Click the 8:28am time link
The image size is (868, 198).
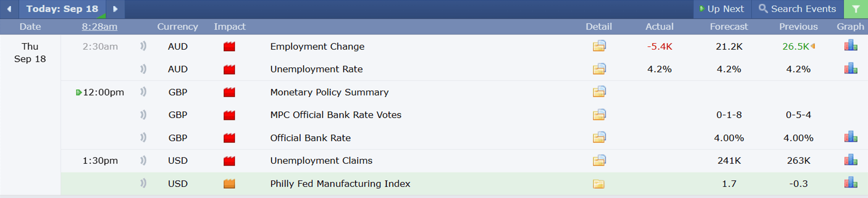click(100, 27)
